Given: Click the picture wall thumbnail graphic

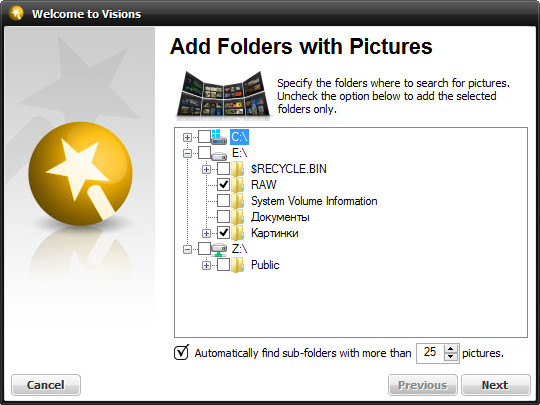Looking at the screenshot, I should pyautogui.click(x=223, y=94).
